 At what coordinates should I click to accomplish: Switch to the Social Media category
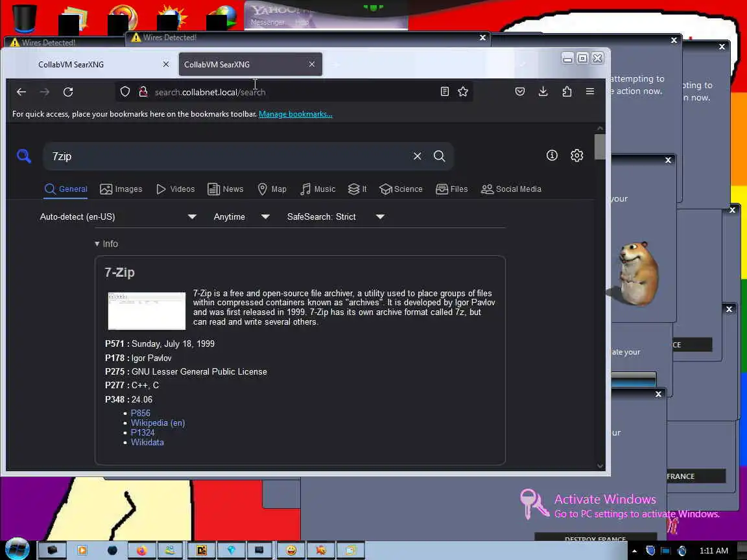pos(511,189)
